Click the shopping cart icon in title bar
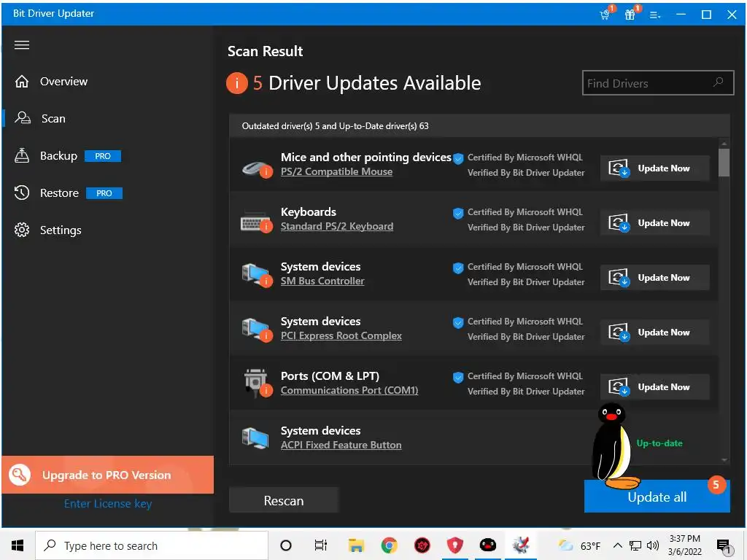Image resolution: width=747 pixels, height=560 pixels. (605, 15)
